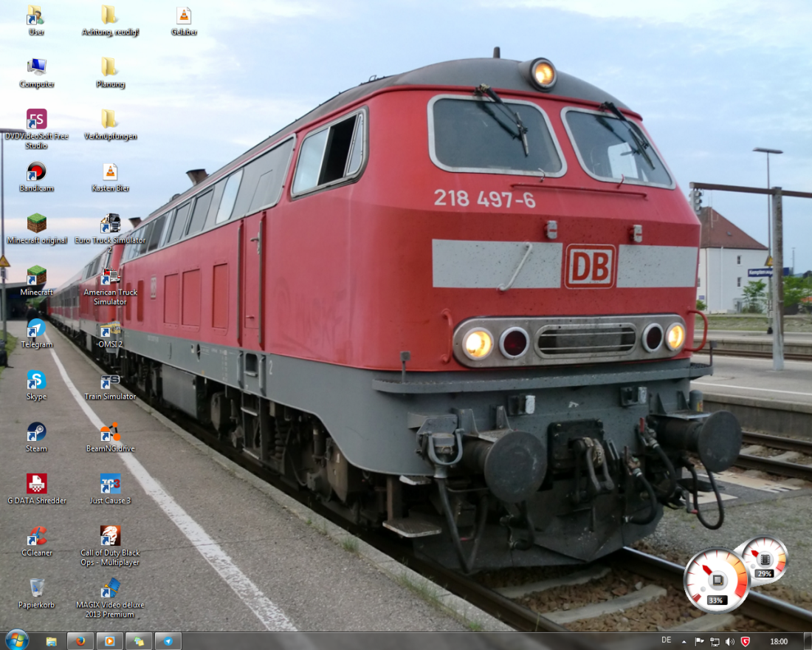Image resolution: width=812 pixels, height=650 pixels.
Task: Switch to Firefox in the taskbar
Action: click(x=80, y=641)
